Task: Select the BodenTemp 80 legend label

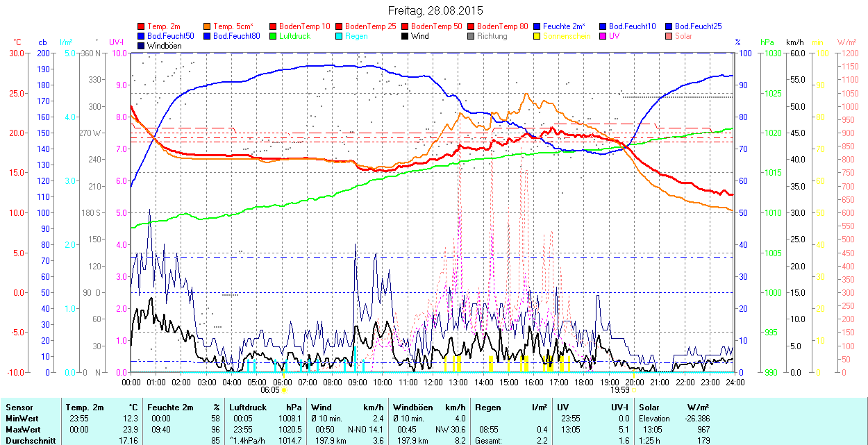Action: pyautogui.click(x=503, y=26)
